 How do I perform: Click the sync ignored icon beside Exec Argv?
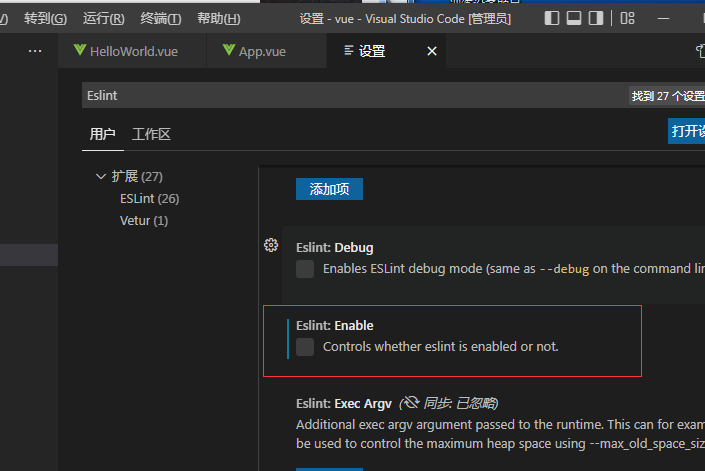pyautogui.click(x=410, y=402)
